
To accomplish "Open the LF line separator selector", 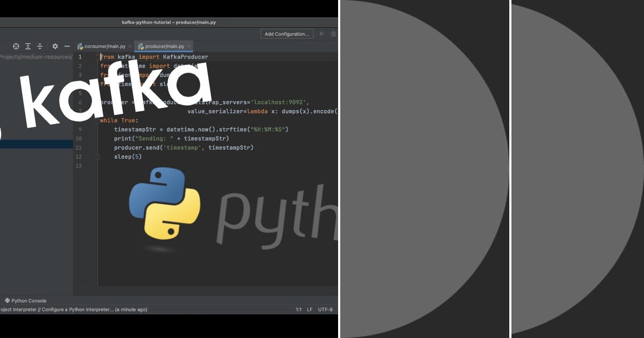I will pos(309,310).
